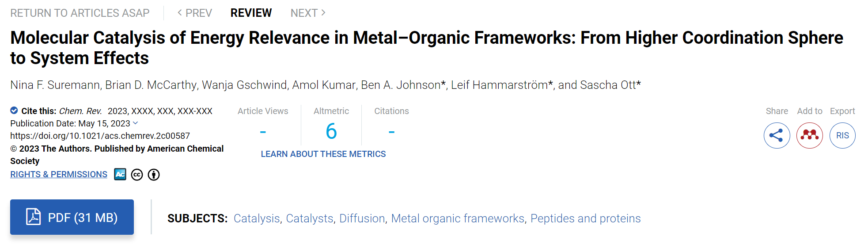The width and height of the screenshot is (868, 252).
Task: Go to NEXT article
Action: (308, 13)
